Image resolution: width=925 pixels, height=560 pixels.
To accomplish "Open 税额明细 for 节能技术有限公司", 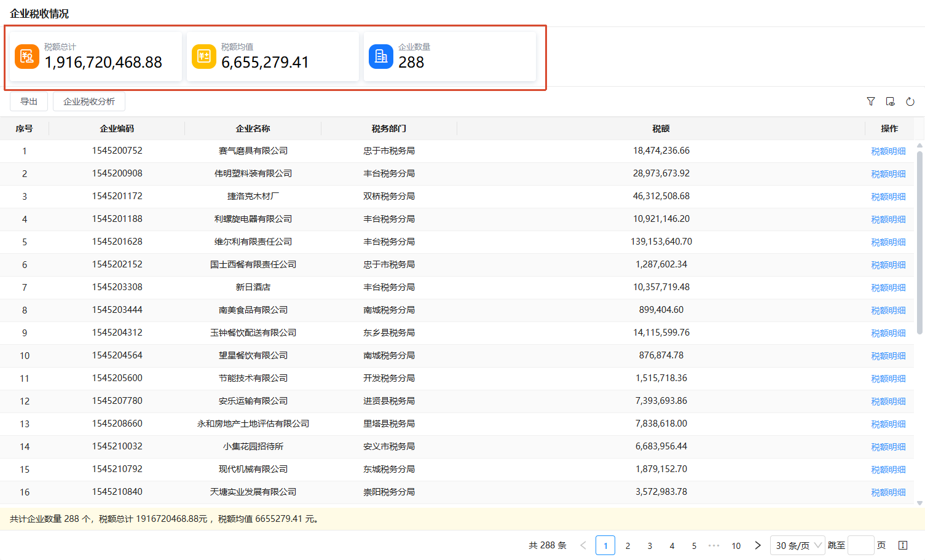I will (888, 379).
